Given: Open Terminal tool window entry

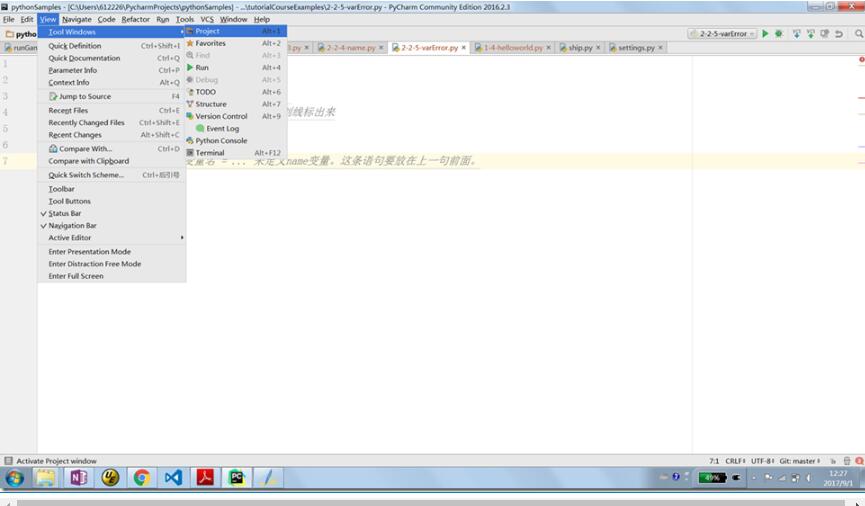Looking at the screenshot, I should (x=236, y=152).
